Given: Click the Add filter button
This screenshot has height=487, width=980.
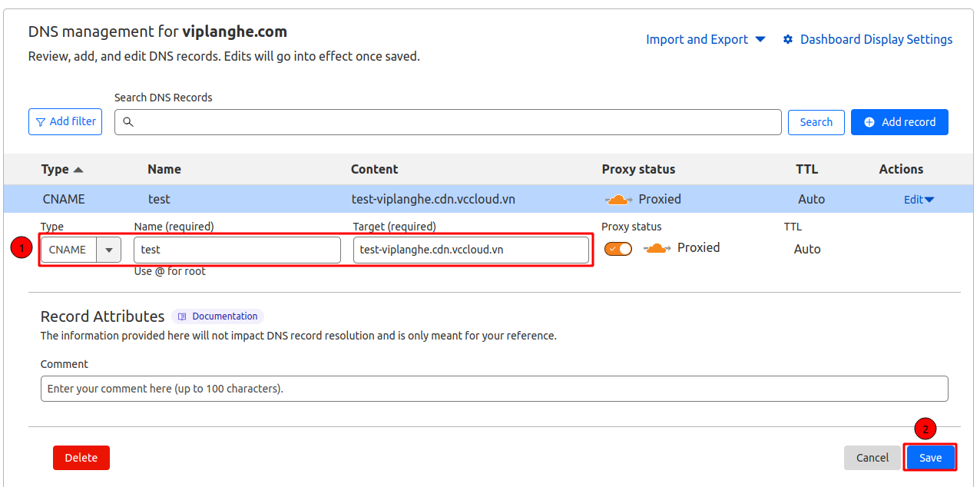Looking at the screenshot, I should (65, 121).
